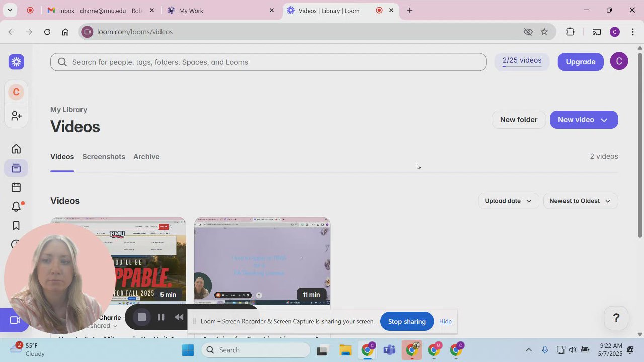Viewport: 644px width, 362px height.
Task: Switch to the Archive tab
Action: pos(146,157)
